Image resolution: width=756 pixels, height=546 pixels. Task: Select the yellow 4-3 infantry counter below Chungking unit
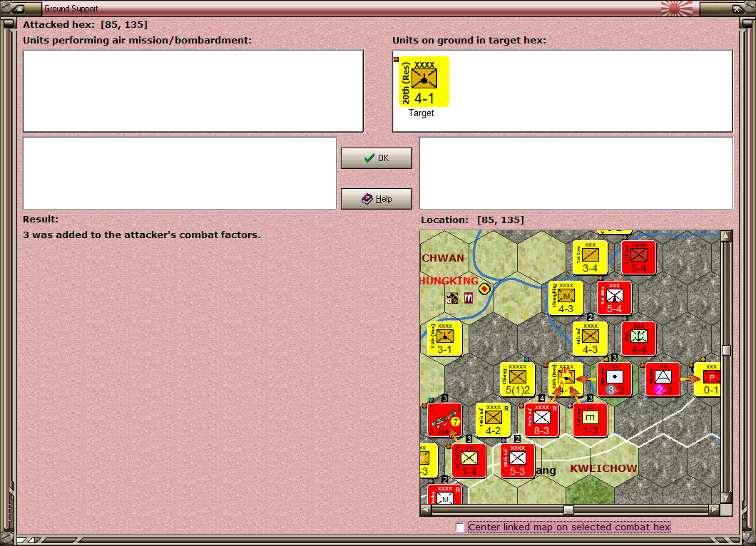[x=590, y=339]
